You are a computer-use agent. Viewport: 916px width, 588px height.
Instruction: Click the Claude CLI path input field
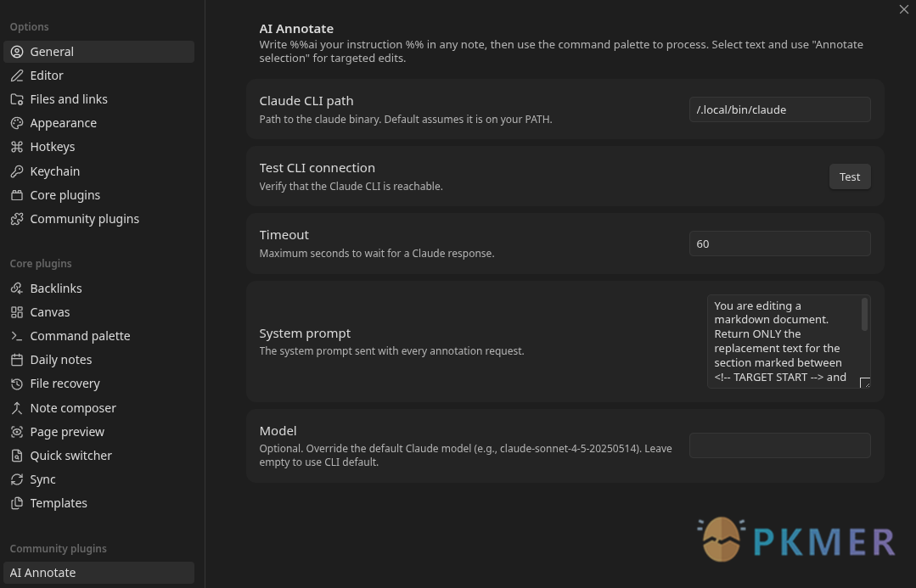(x=780, y=109)
